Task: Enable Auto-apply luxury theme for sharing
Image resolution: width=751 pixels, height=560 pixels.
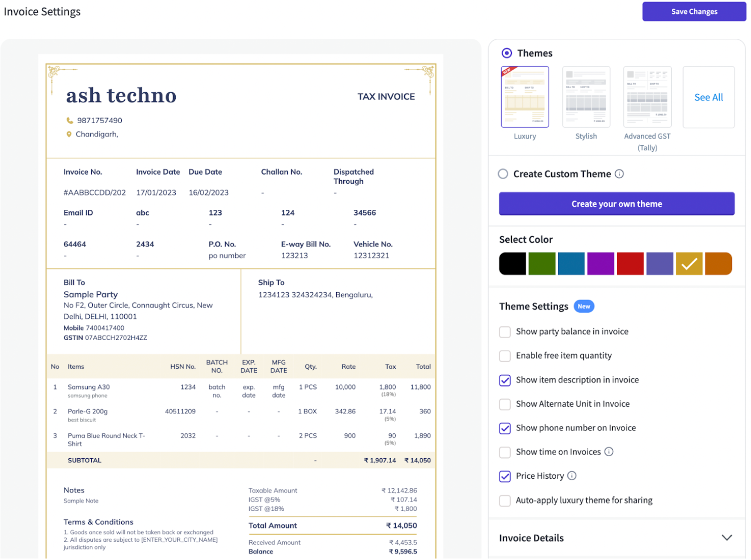Action: pyautogui.click(x=505, y=500)
